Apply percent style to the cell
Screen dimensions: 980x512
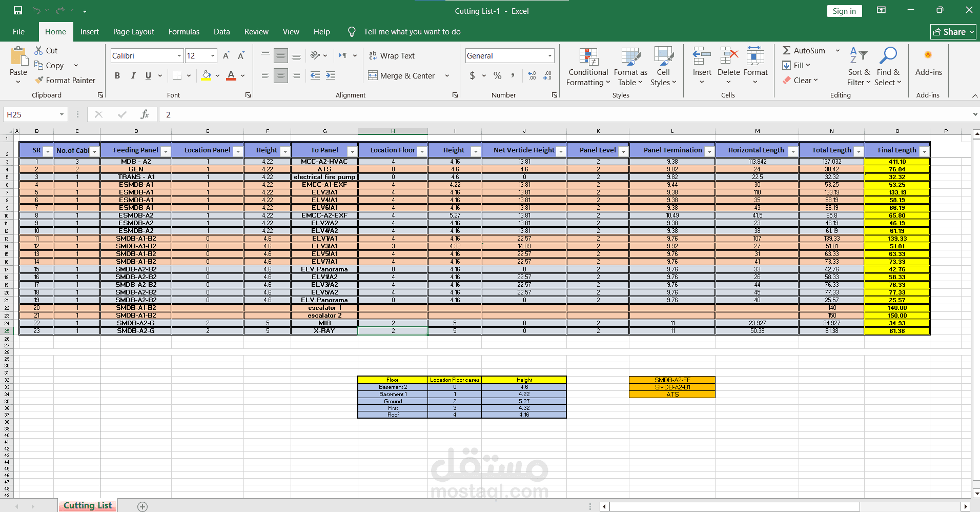497,75
